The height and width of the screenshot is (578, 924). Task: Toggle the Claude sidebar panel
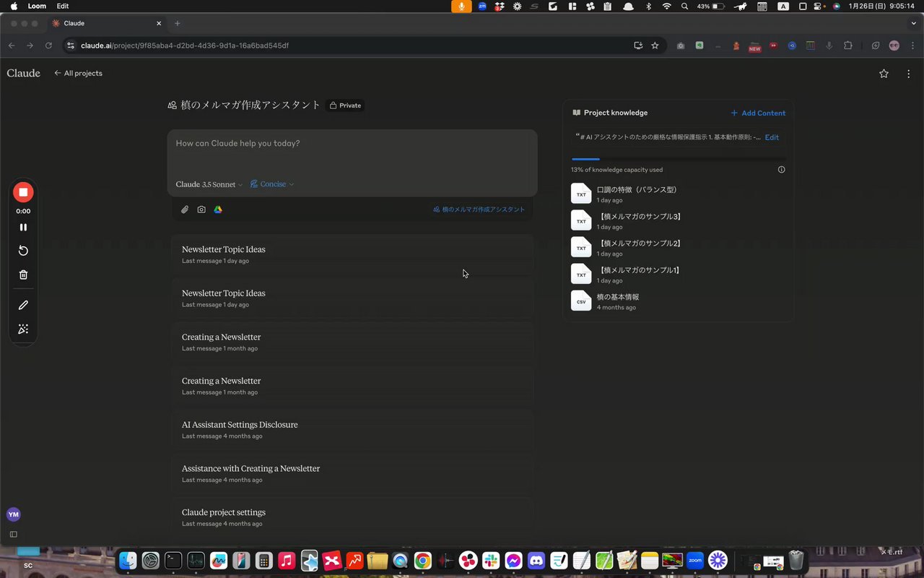13,535
